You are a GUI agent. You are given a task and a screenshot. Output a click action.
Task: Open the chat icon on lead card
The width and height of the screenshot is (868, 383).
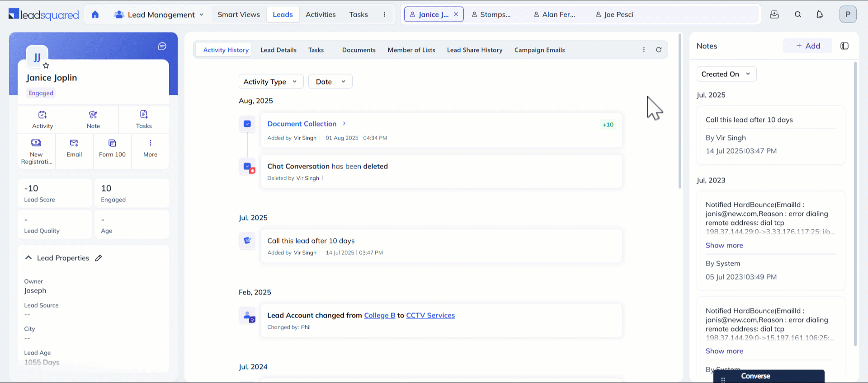[x=162, y=46]
